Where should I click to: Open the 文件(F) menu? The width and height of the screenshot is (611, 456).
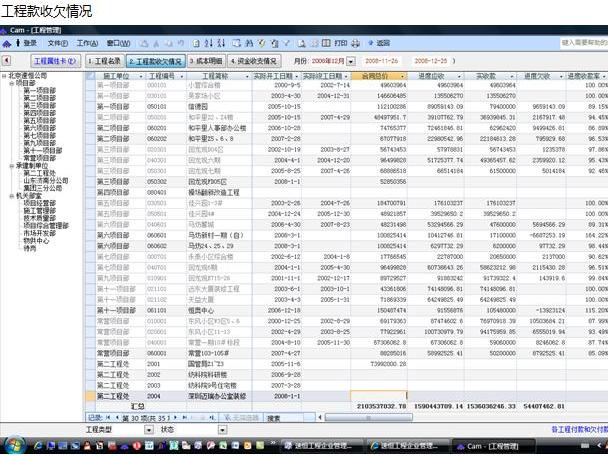pos(58,43)
